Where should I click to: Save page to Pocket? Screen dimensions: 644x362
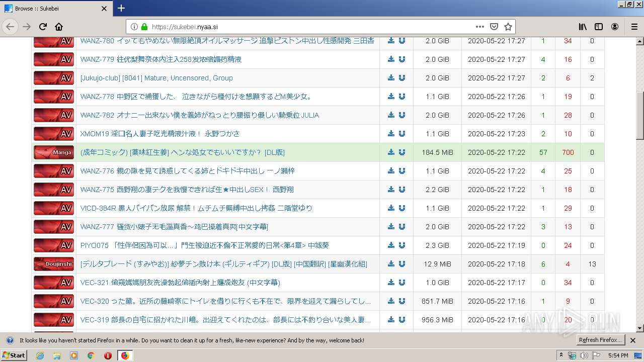[494, 27]
